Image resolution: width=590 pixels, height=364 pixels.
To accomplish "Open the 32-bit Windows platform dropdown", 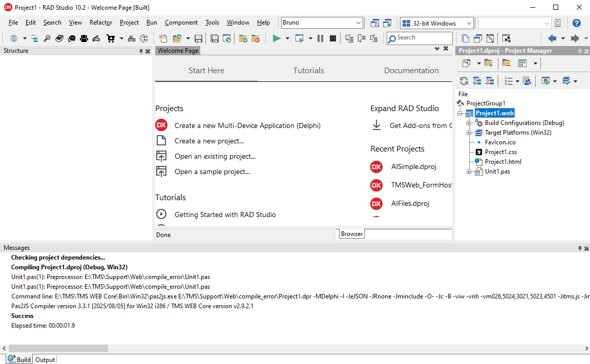I will click(469, 23).
